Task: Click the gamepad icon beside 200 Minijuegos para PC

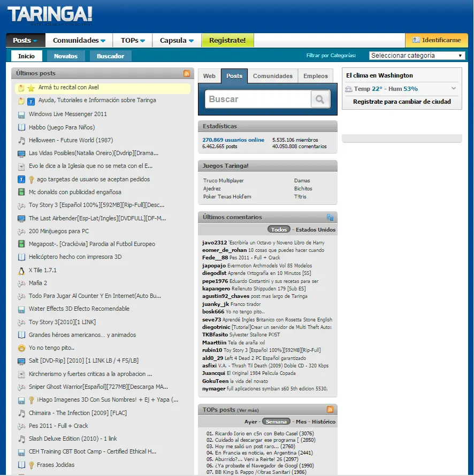Action: tap(21, 232)
